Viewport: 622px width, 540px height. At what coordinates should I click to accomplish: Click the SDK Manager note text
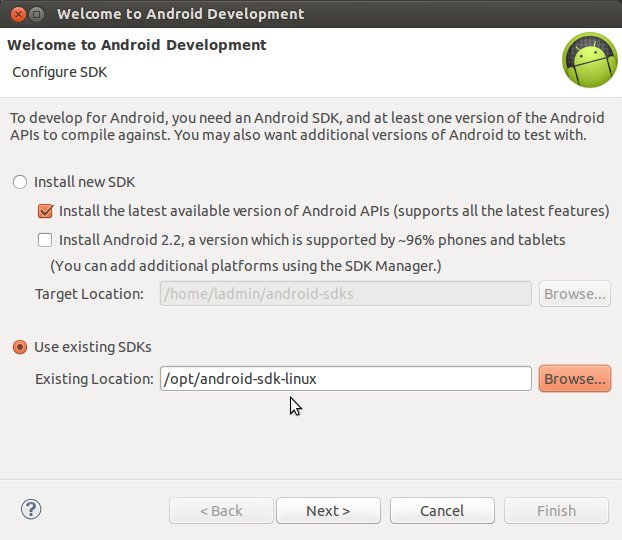pos(246,266)
